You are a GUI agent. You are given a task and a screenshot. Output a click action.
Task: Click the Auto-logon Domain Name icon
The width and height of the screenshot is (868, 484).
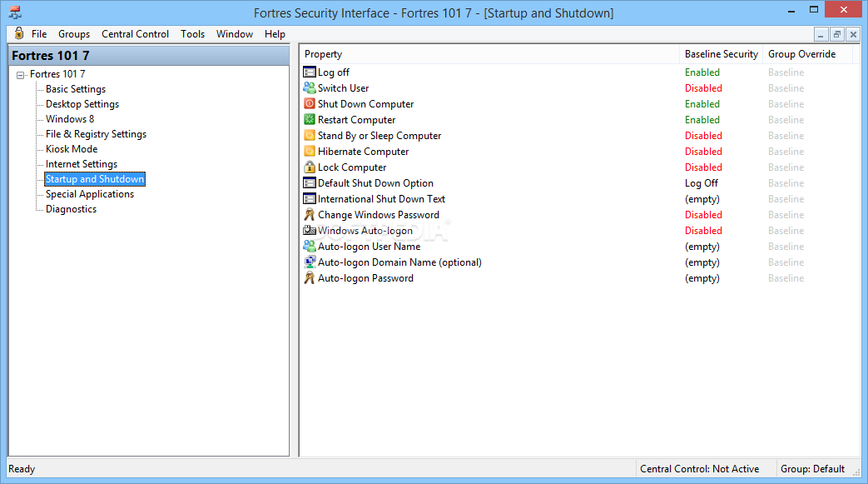pyautogui.click(x=310, y=262)
